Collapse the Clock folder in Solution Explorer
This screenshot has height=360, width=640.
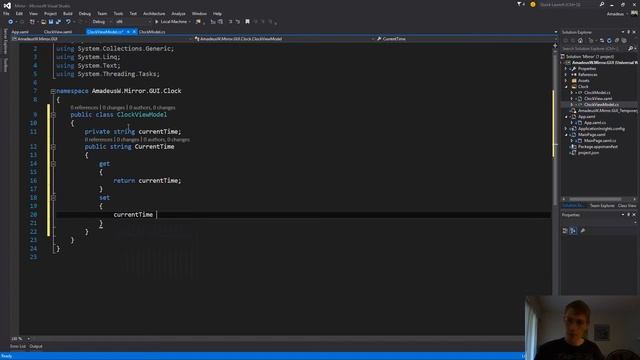click(566, 87)
